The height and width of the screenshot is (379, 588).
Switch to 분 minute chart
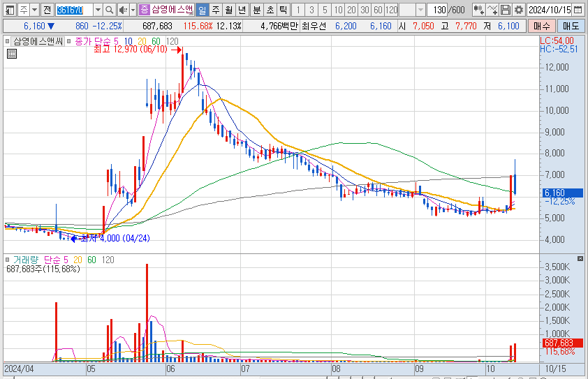coord(257,10)
